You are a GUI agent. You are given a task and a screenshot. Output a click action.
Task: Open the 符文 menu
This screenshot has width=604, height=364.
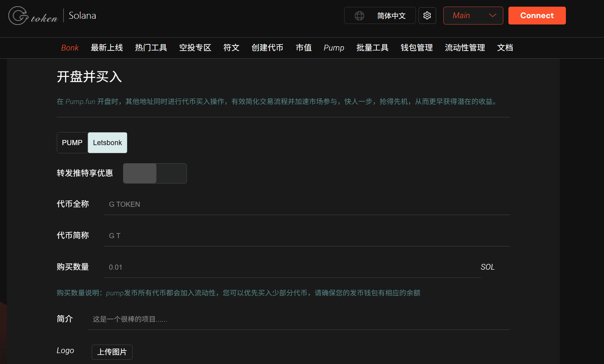coord(231,48)
